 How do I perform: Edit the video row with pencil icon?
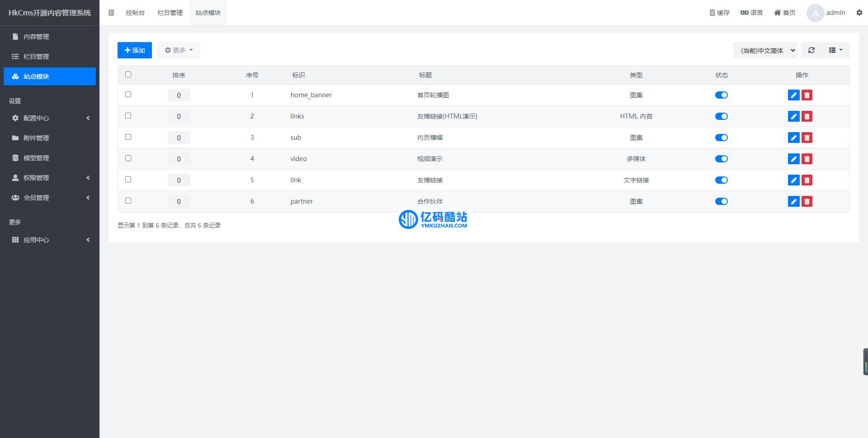(793, 159)
